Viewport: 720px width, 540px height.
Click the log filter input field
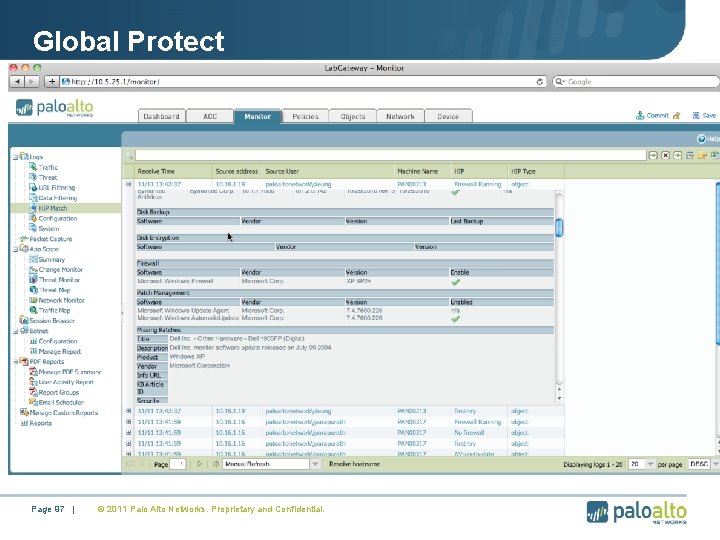(390, 156)
